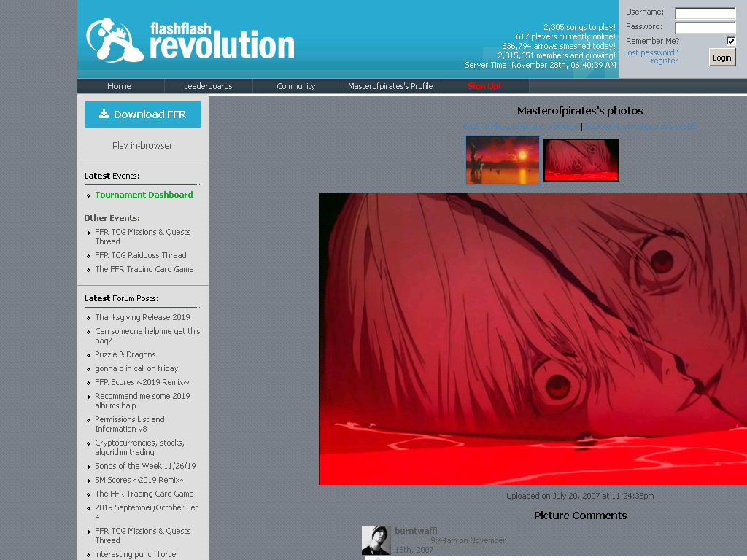Click the Server Time text in header
Screen dimensions: 747x560
(541, 65)
